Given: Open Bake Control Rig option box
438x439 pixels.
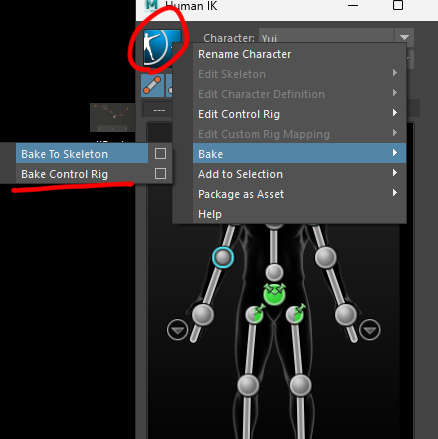Looking at the screenshot, I should coord(160,174).
